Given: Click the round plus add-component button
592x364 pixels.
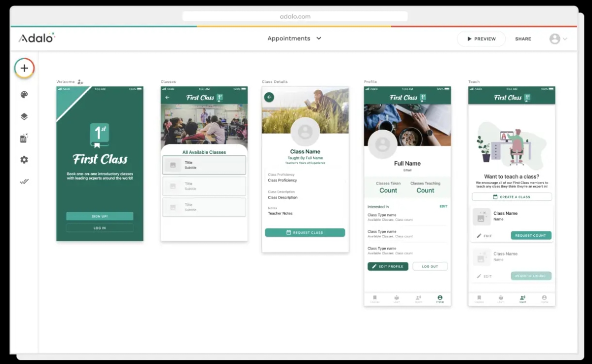Looking at the screenshot, I should [24, 68].
